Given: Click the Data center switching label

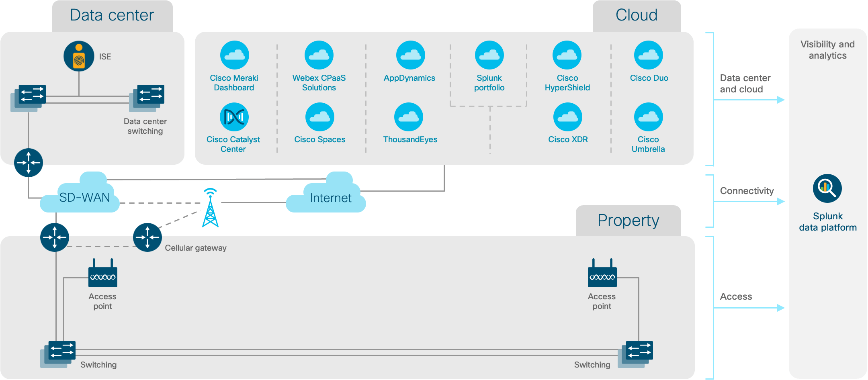Looking at the screenshot, I should pyautogui.click(x=145, y=126).
